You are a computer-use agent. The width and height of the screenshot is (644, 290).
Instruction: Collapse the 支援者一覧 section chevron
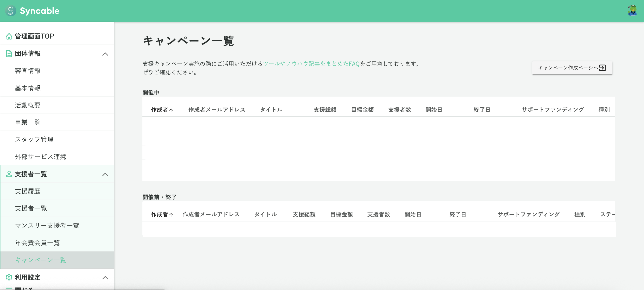[105, 174]
